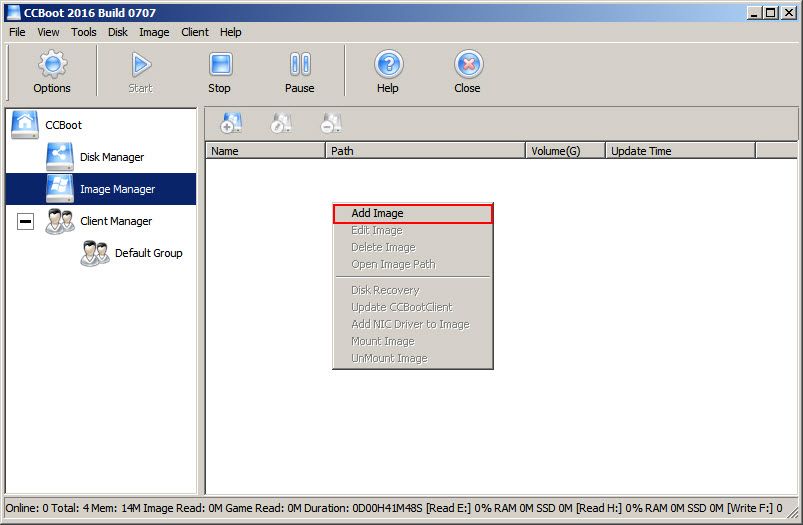The width and height of the screenshot is (803, 525).
Task: Open the Help menu in menu bar
Action: (230, 32)
